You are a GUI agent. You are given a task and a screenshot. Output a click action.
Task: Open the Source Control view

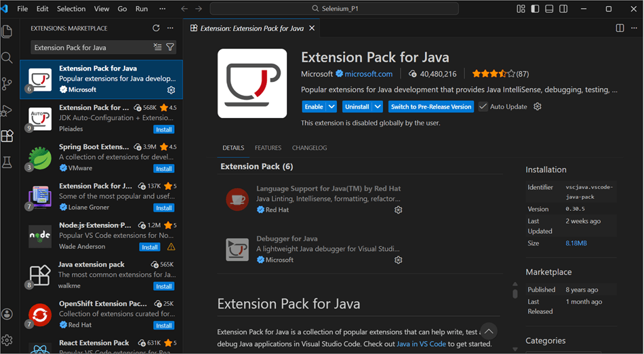click(7, 84)
